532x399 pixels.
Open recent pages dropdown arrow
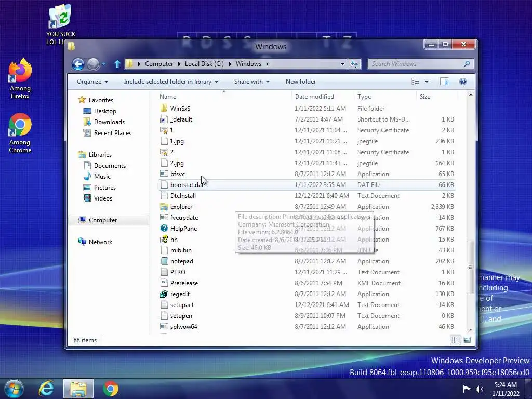104,64
